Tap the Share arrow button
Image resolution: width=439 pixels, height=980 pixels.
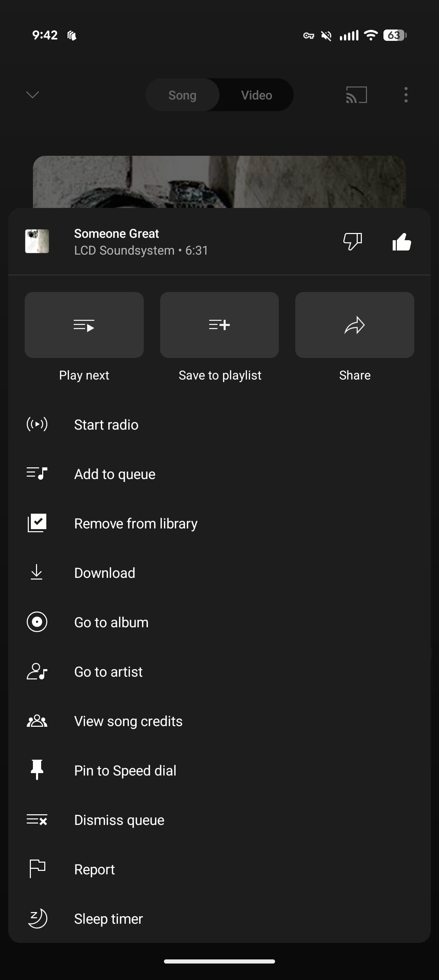point(354,325)
